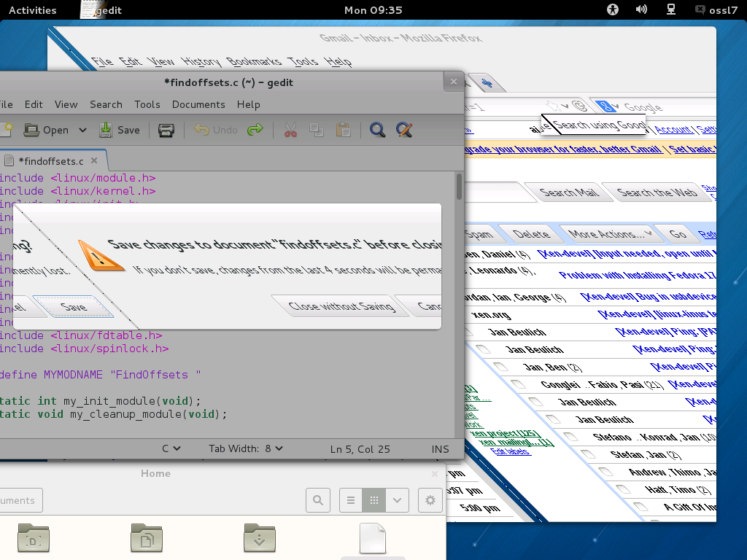Click the Open toolbar button in gedit
The height and width of the screenshot is (560, 747).
click(x=46, y=130)
